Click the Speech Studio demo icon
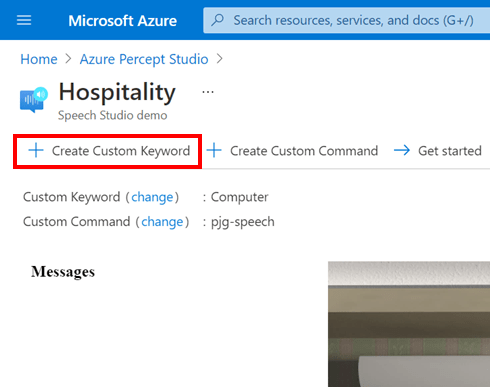The height and width of the screenshot is (387, 490). click(34, 99)
